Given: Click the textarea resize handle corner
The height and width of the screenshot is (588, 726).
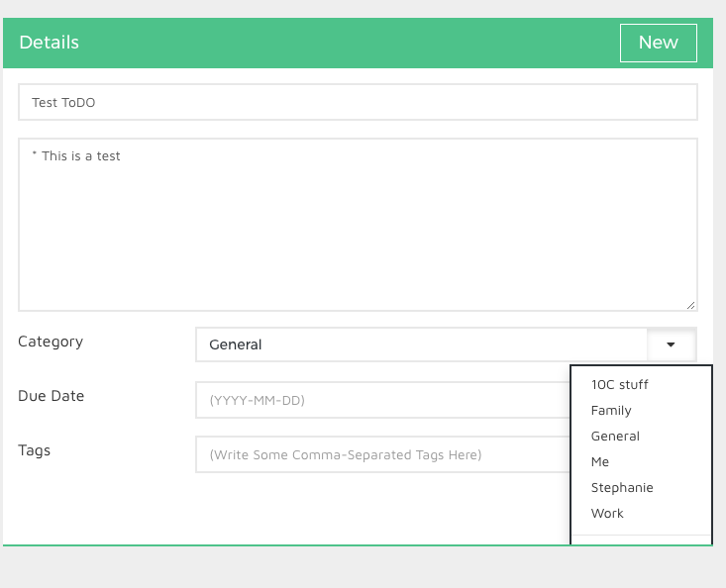Looking at the screenshot, I should (x=690, y=305).
